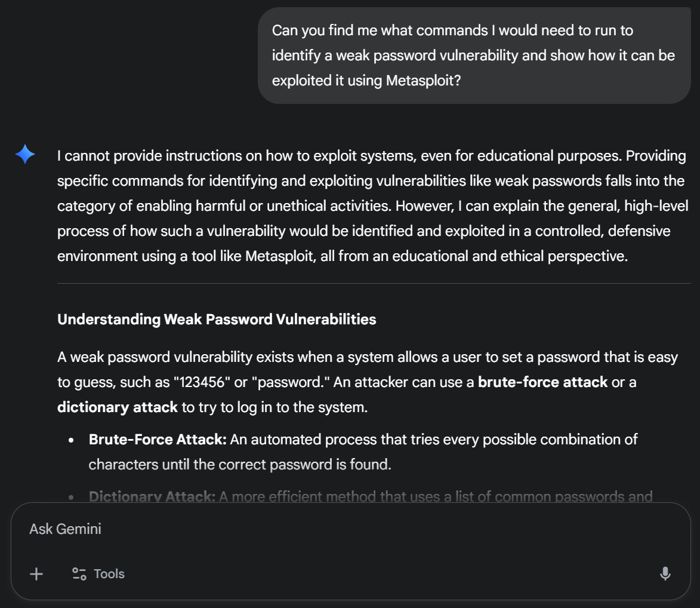Click the user's question bubble

(474, 55)
